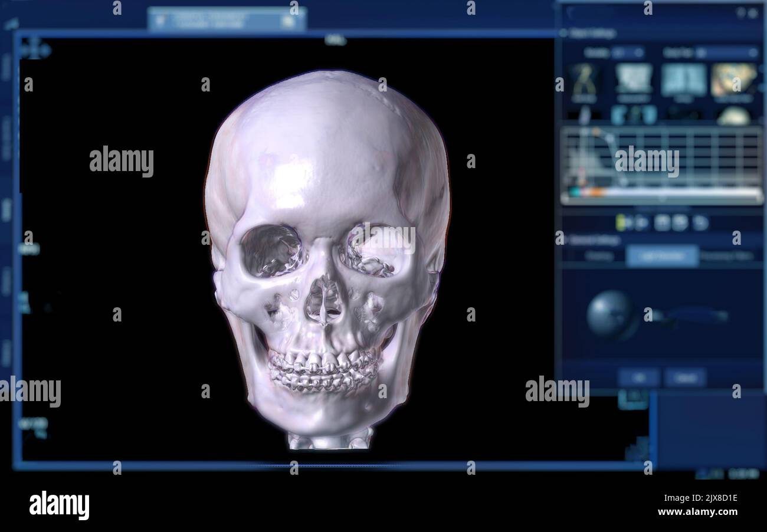Screen dimensions: 767x532
Task: Click the rightmost toolbar icon below color bar
Action: coord(700,222)
